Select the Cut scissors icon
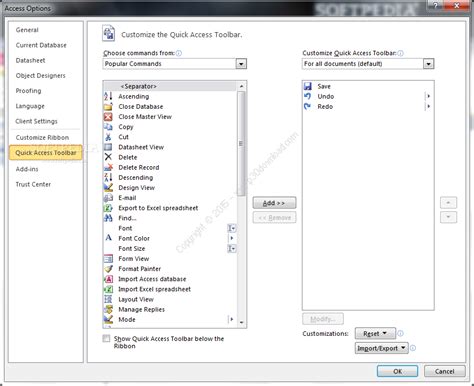The width and height of the screenshot is (474, 386). [108, 137]
